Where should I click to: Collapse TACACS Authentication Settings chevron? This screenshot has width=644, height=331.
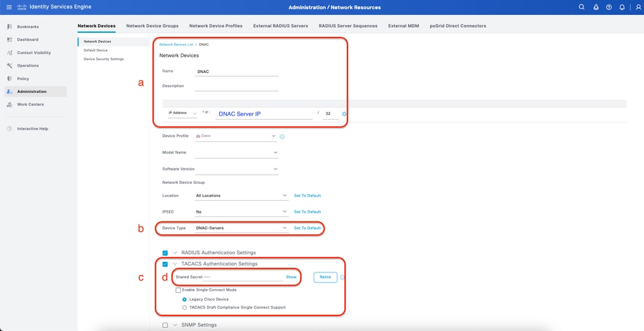175,264
